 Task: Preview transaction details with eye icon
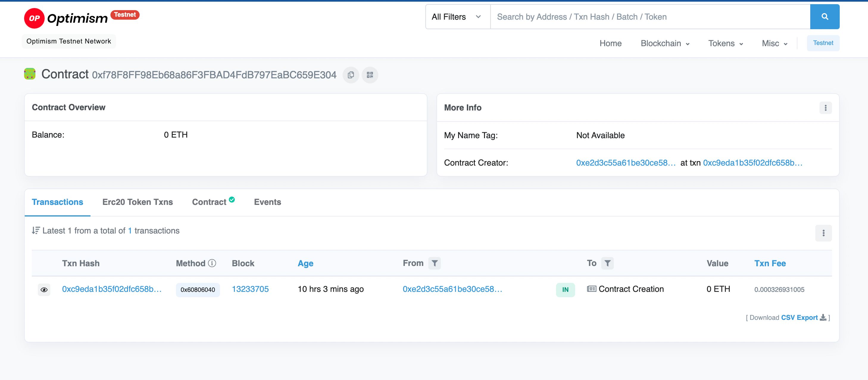point(44,290)
